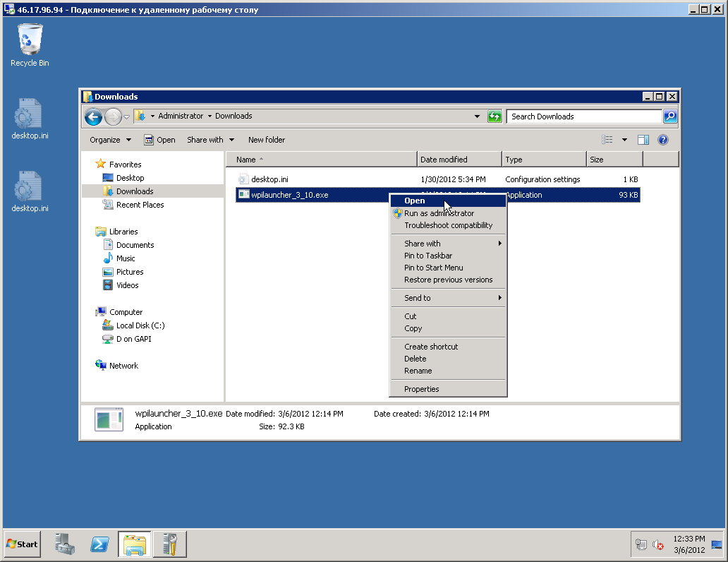Open Explorer help question mark icon
The height and width of the screenshot is (562, 728).
[x=663, y=140]
